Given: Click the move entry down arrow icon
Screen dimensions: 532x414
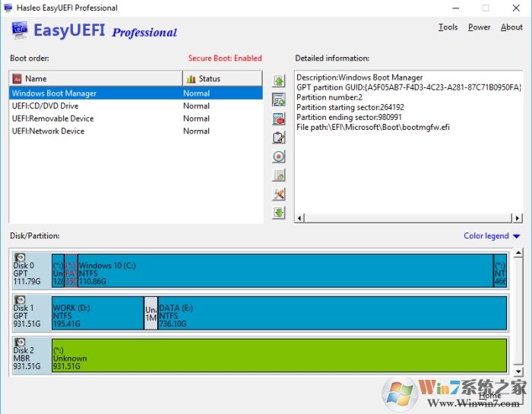Looking at the screenshot, I should [279, 213].
